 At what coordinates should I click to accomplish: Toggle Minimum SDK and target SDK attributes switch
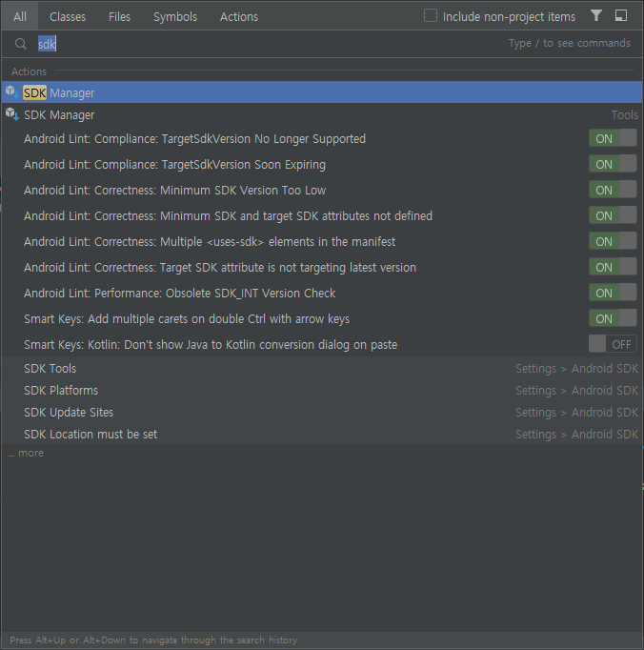point(613,215)
